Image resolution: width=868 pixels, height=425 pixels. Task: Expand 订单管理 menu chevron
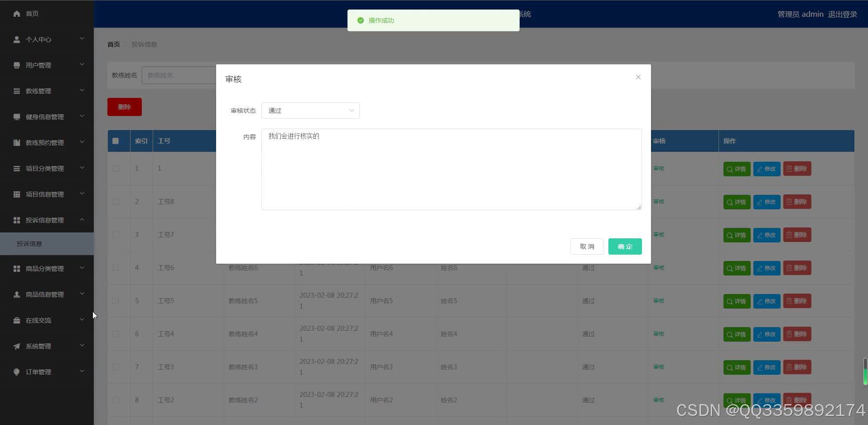(82, 371)
